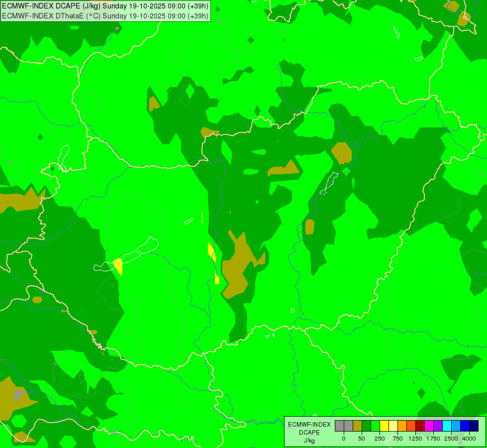Click the gray swatch right of tick 0

point(349,426)
